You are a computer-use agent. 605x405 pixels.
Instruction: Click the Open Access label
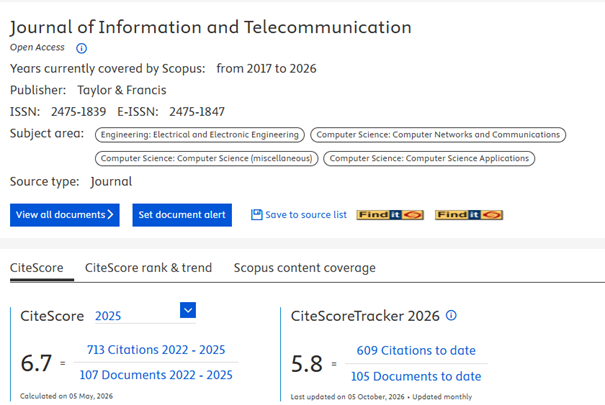pyautogui.click(x=37, y=47)
